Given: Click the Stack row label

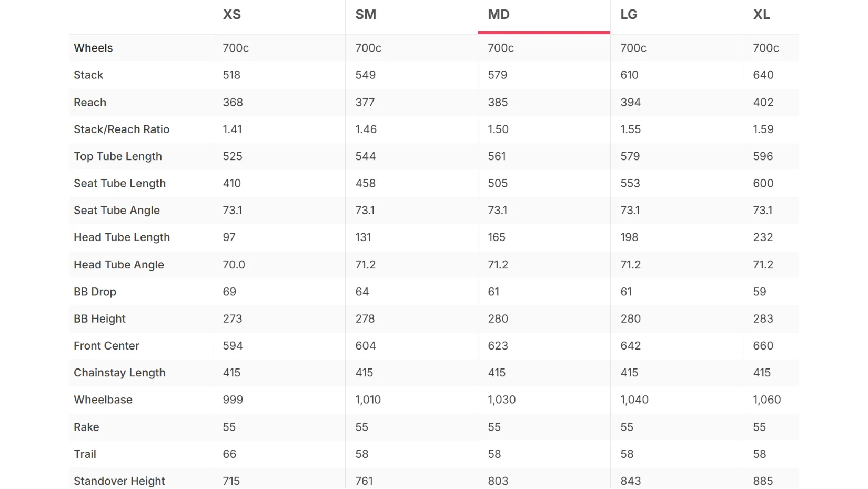Looking at the screenshot, I should [x=88, y=75].
